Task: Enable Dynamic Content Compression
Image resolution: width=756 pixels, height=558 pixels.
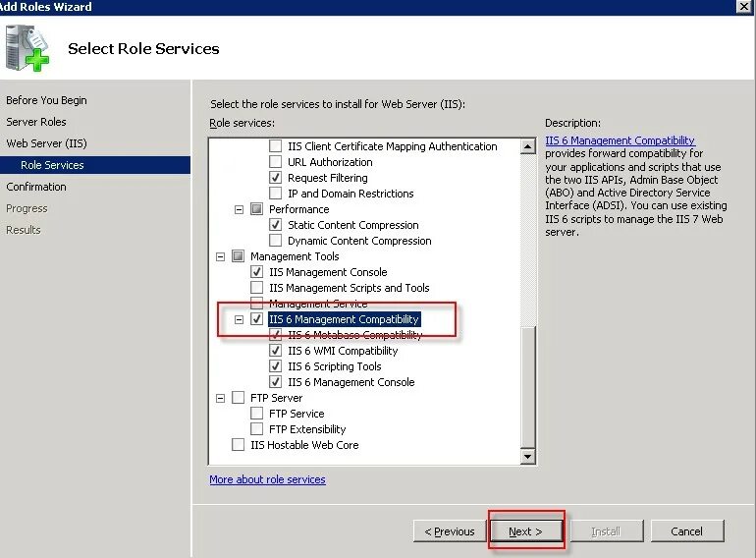Action: [275, 240]
